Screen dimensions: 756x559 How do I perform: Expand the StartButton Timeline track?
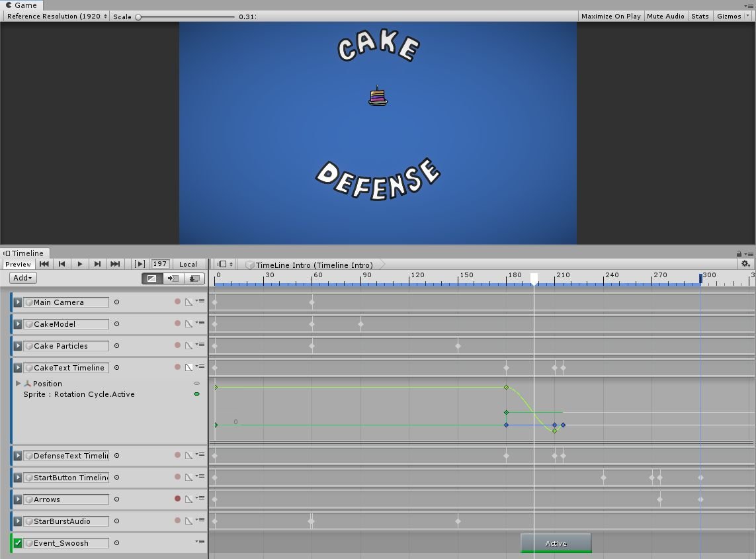coord(17,478)
